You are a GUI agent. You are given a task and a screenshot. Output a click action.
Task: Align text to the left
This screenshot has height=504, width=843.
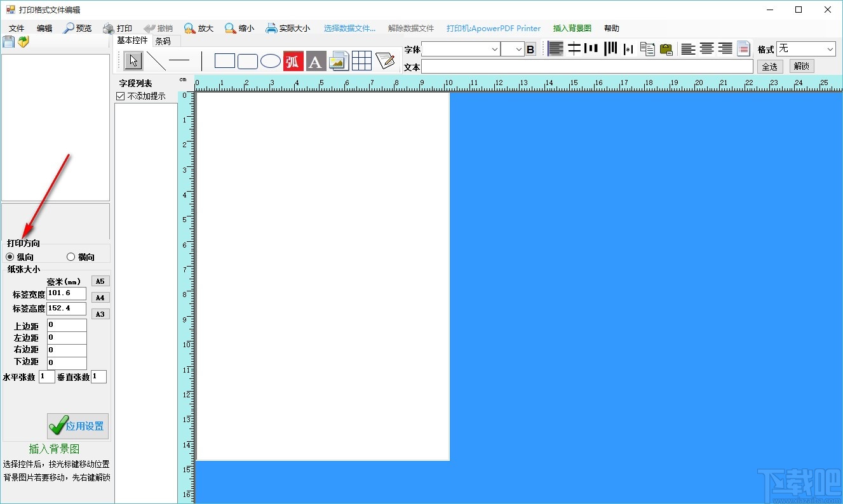point(688,49)
